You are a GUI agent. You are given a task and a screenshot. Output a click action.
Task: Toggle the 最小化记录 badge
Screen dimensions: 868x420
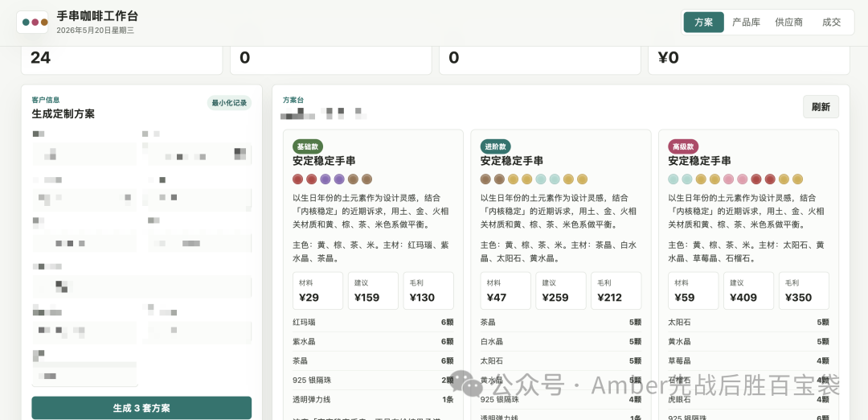coord(229,102)
